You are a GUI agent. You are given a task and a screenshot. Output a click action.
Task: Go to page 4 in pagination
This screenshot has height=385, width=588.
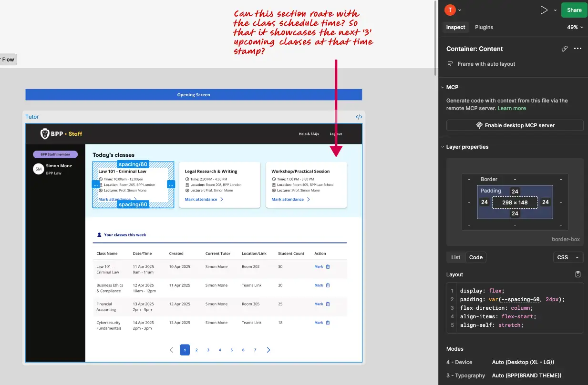pos(220,350)
